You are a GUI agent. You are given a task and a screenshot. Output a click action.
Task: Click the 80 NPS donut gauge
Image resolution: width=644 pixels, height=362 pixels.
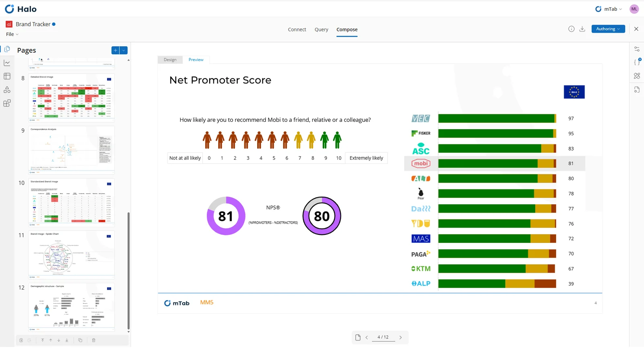click(x=322, y=216)
